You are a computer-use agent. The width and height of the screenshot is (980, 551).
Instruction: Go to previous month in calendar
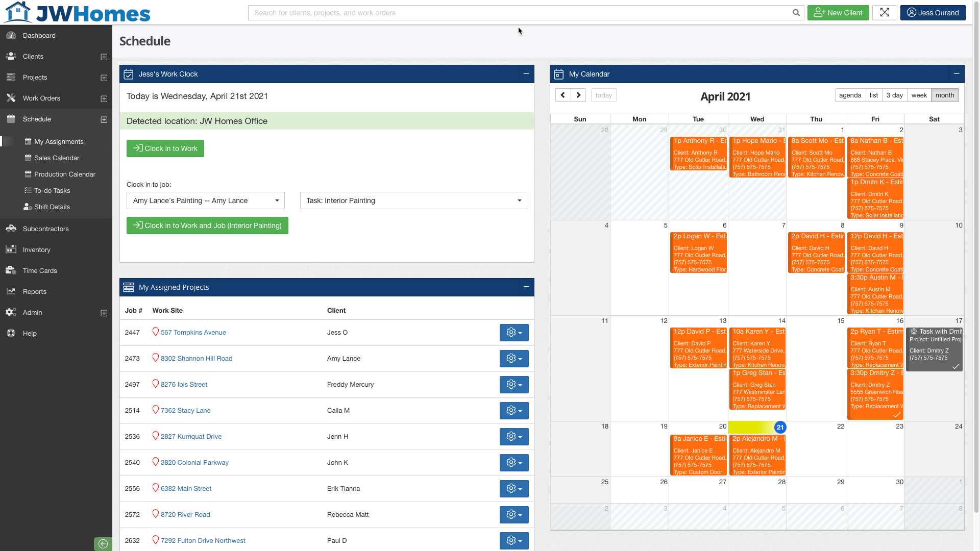(x=562, y=95)
